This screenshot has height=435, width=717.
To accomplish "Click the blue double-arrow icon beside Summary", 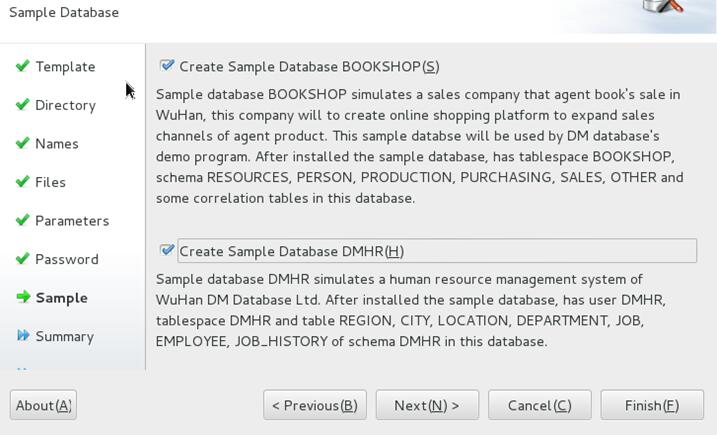I will click(x=23, y=335).
